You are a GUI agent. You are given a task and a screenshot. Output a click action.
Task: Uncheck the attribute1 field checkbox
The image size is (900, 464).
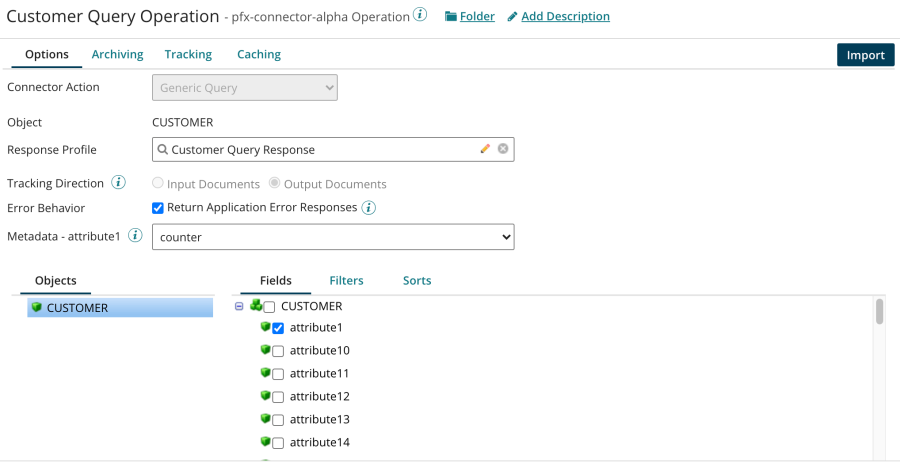pyautogui.click(x=278, y=328)
